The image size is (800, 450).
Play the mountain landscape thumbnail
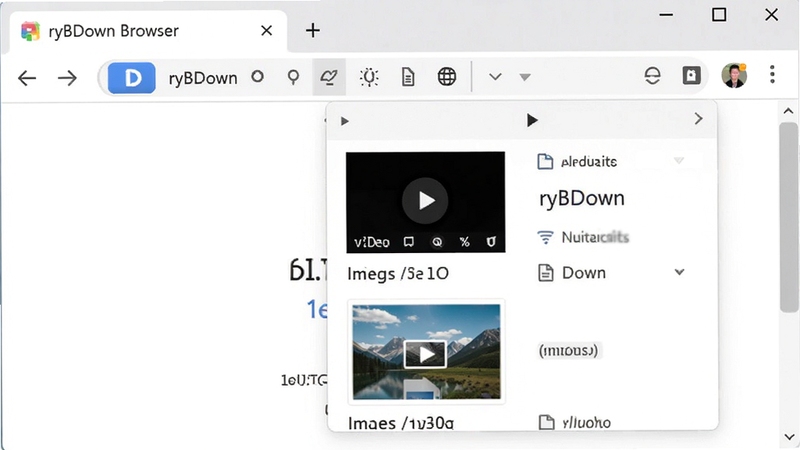[426, 354]
